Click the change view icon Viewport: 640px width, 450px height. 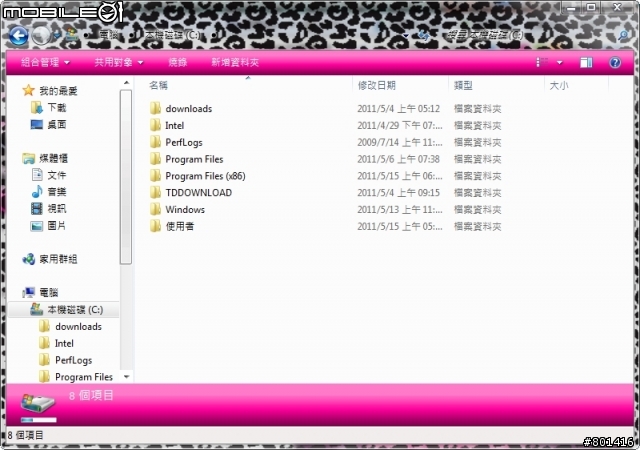coord(542,62)
